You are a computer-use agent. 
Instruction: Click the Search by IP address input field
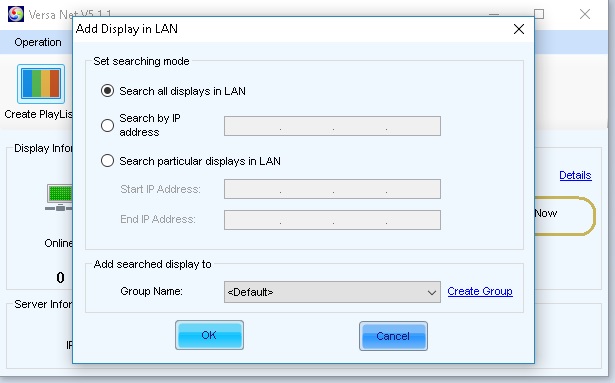332,126
